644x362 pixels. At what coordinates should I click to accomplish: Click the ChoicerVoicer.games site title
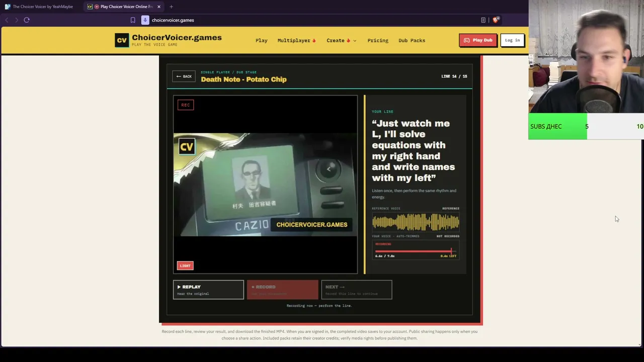pos(177,38)
